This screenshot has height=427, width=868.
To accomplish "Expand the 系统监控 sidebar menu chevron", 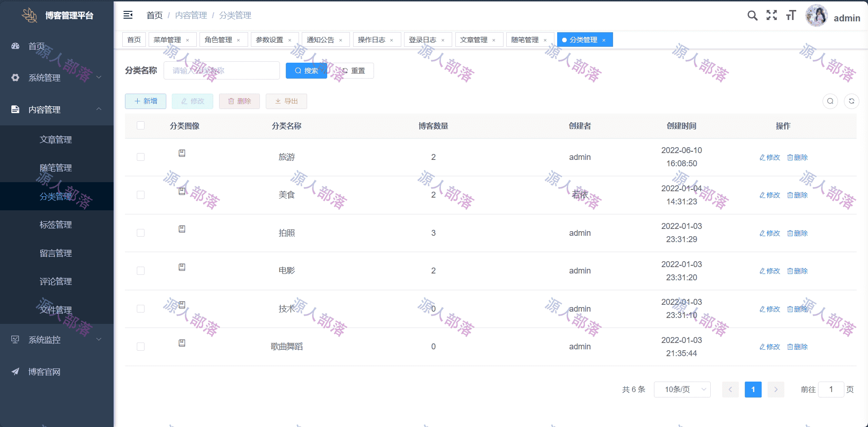I will [x=99, y=340].
